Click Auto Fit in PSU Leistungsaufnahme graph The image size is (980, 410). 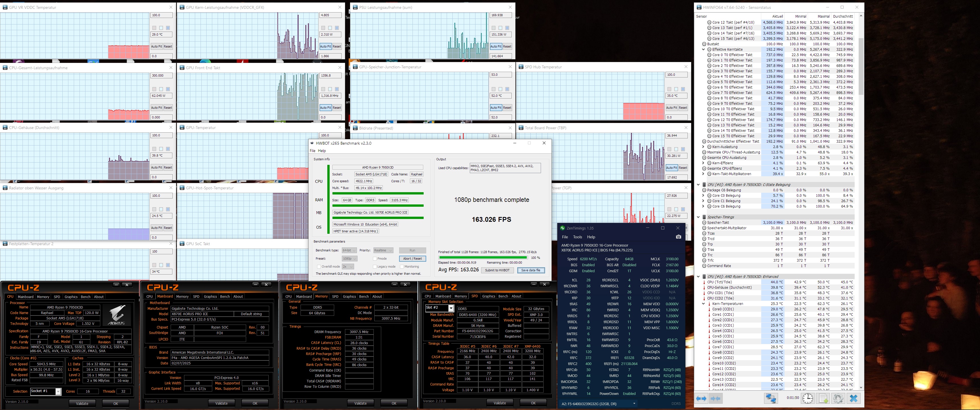click(496, 46)
